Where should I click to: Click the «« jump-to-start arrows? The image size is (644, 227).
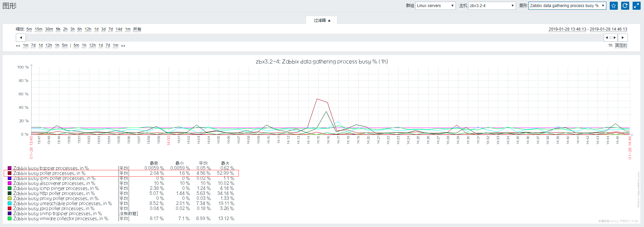(x=18, y=46)
